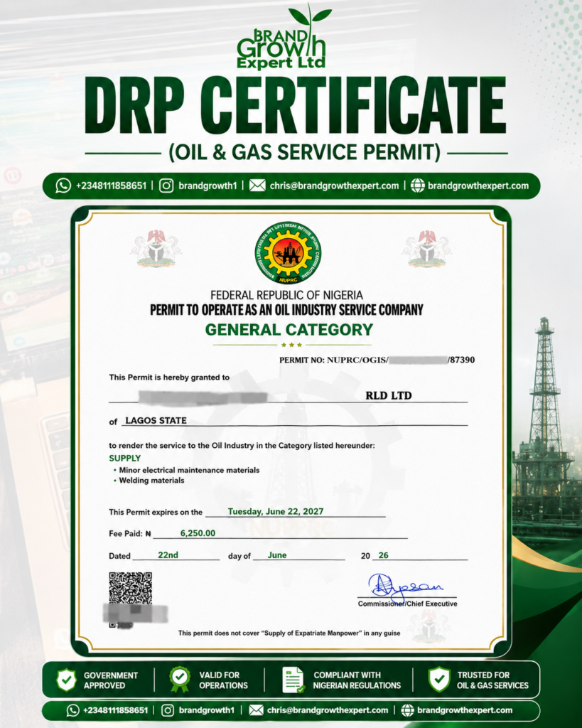Screen dimensions: 582x728
Task: Click the WhatsApp icon in bottom contact bar
Action: [73, 710]
